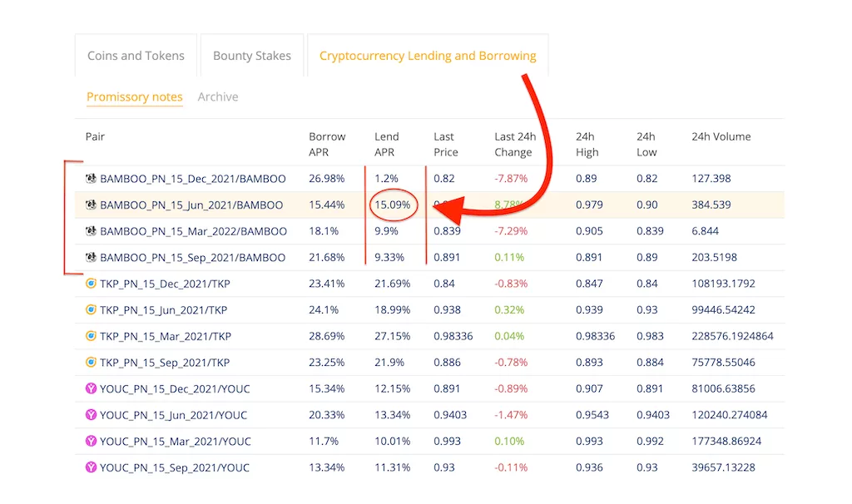Click the panda icon beside BAMBOO_PN_15_Mar_2022/BAMBOO

coord(91,231)
